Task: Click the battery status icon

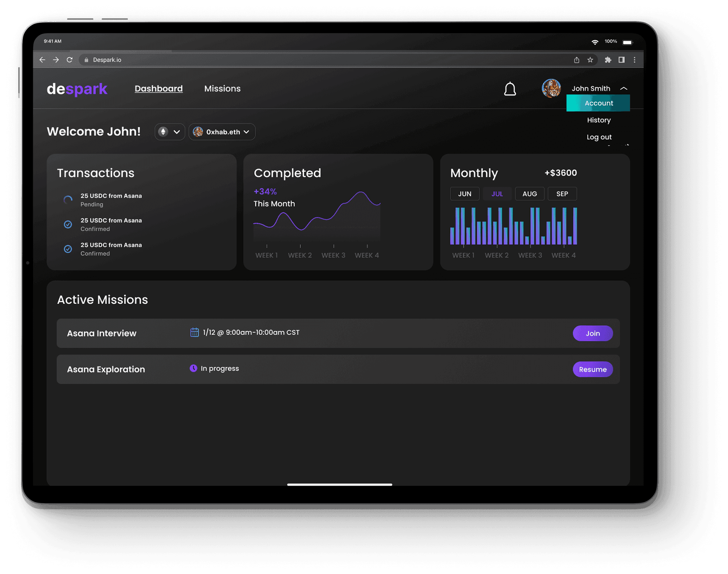Action: [628, 42]
